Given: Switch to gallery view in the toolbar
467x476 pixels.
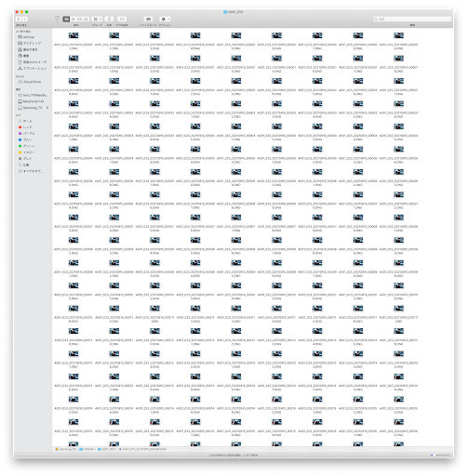Looking at the screenshot, I should click(86, 20).
